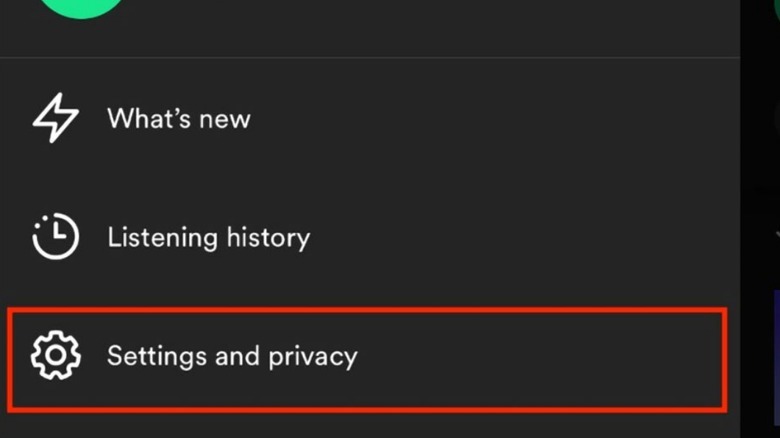
Task: Click the settings gear icon
Action: click(x=56, y=355)
